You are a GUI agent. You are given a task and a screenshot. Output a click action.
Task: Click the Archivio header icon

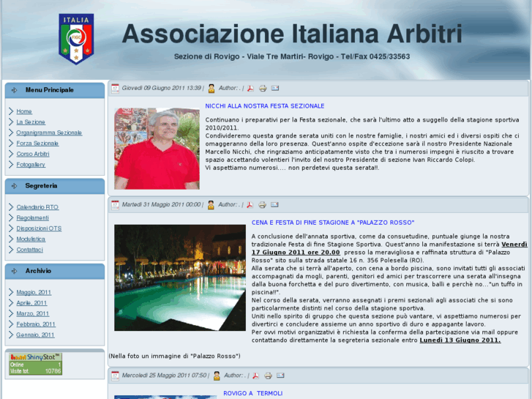pyautogui.click(x=14, y=271)
